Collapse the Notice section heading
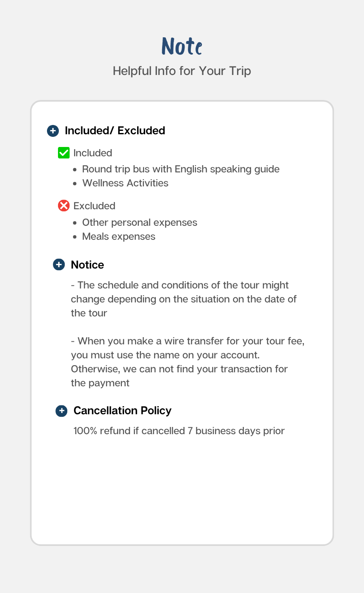Viewport: 364px width, 593px height. [x=87, y=265]
